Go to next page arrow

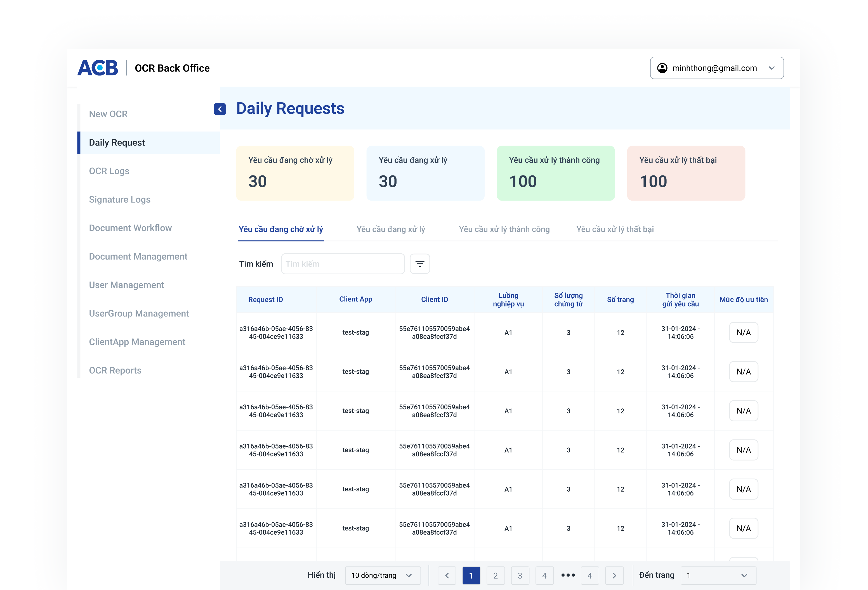614,575
